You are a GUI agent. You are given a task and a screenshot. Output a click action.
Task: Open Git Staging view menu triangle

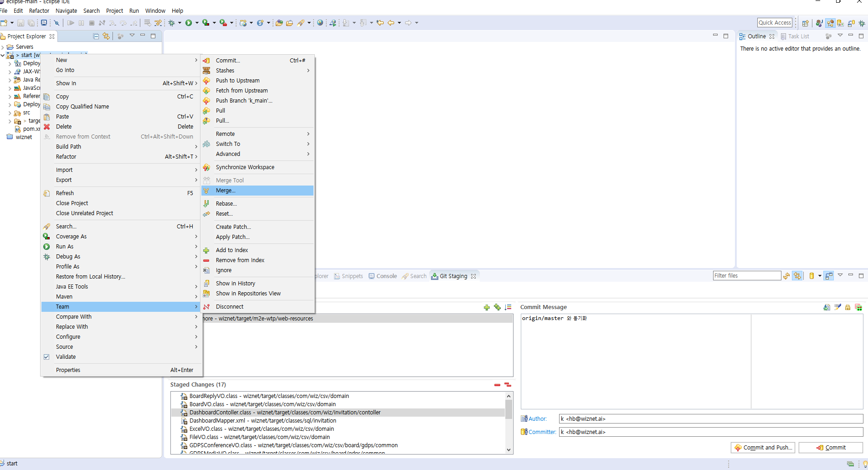840,275
